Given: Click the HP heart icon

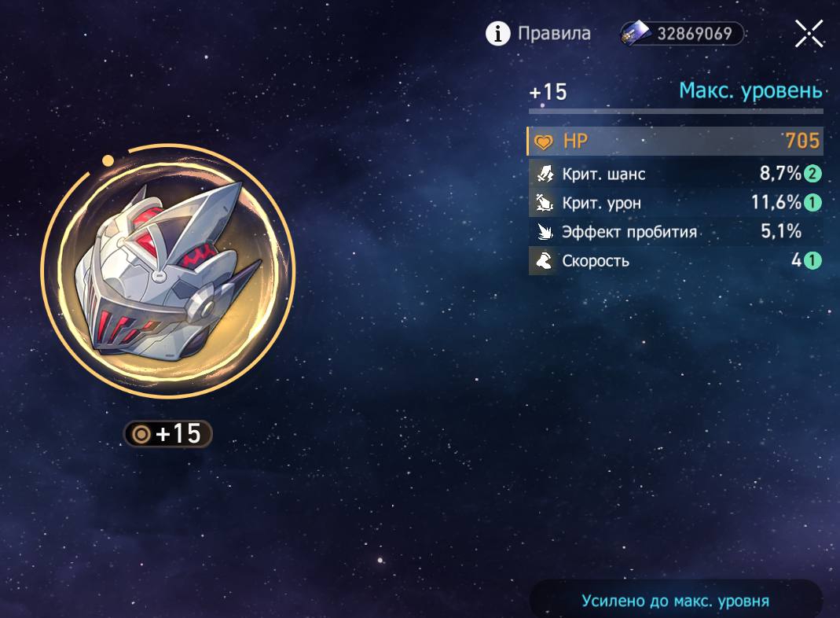Looking at the screenshot, I should (544, 142).
